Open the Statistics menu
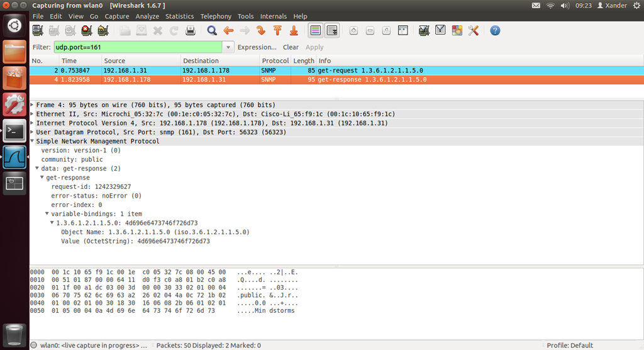Viewport: 644px width, 350px height. [179, 16]
